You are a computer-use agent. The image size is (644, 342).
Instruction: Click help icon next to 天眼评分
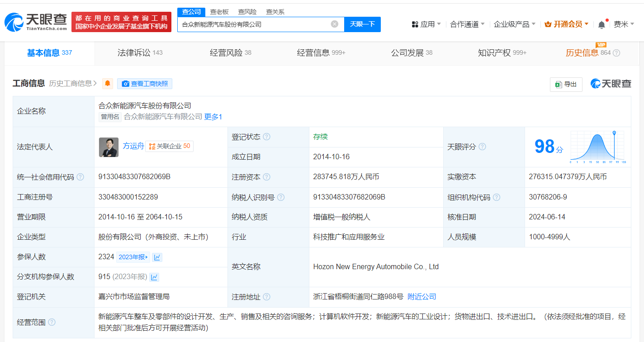[x=482, y=147]
